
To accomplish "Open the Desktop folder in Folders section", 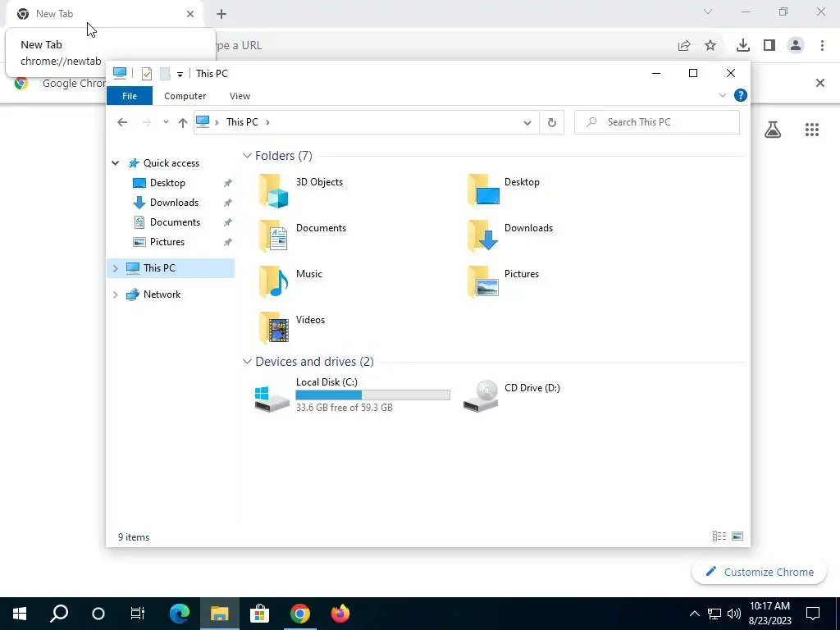I will point(504,190).
